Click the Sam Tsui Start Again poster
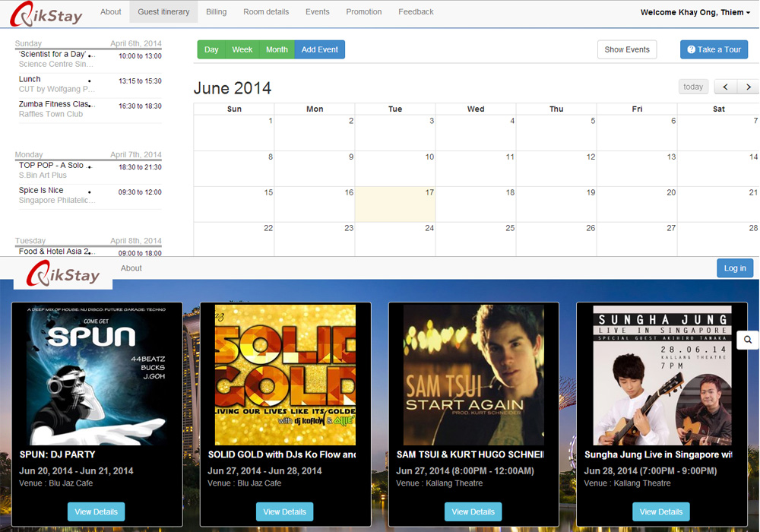This screenshot has height=532, width=760. [x=473, y=375]
